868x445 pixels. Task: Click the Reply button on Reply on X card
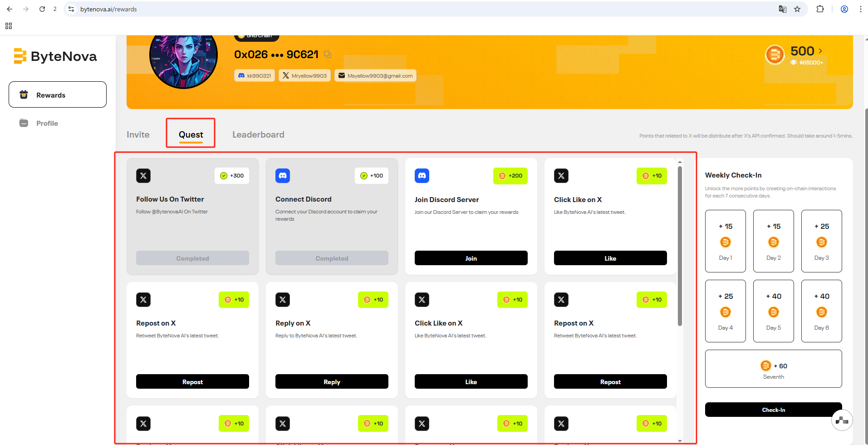click(x=332, y=381)
